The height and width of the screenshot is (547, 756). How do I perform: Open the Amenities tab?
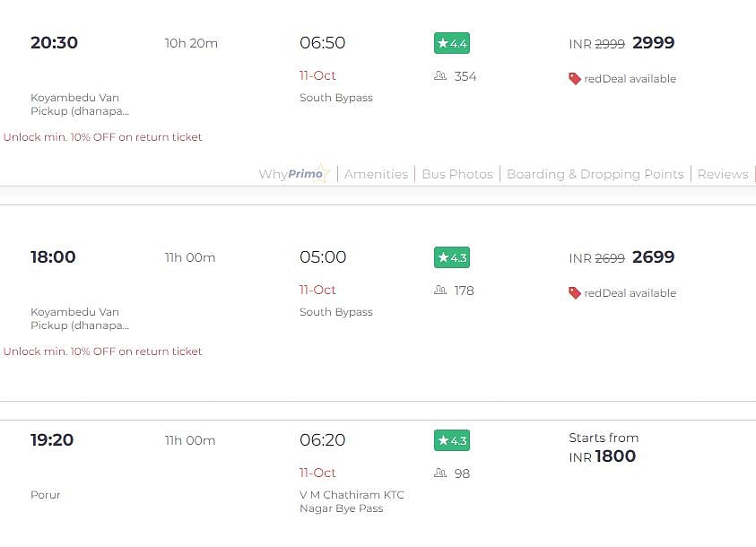click(376, 174)
